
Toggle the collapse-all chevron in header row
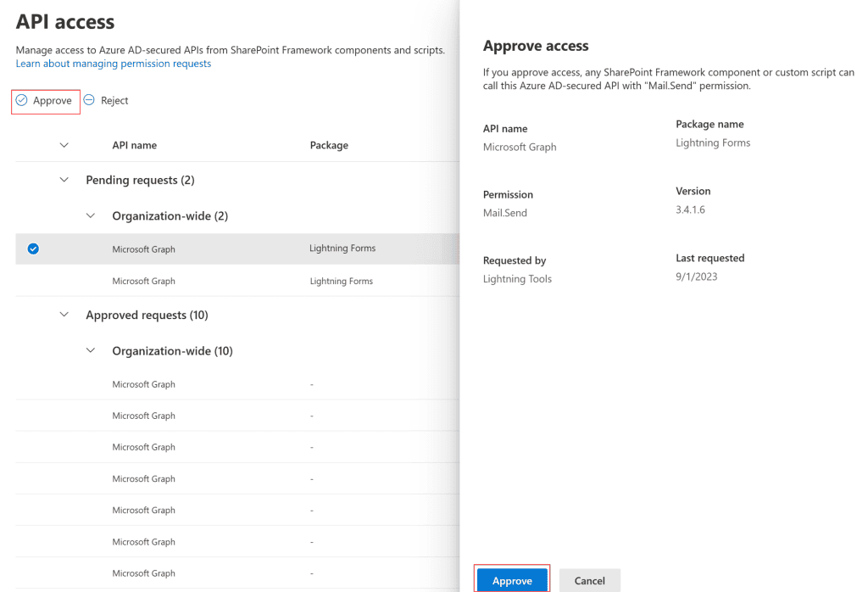[64, 145]
